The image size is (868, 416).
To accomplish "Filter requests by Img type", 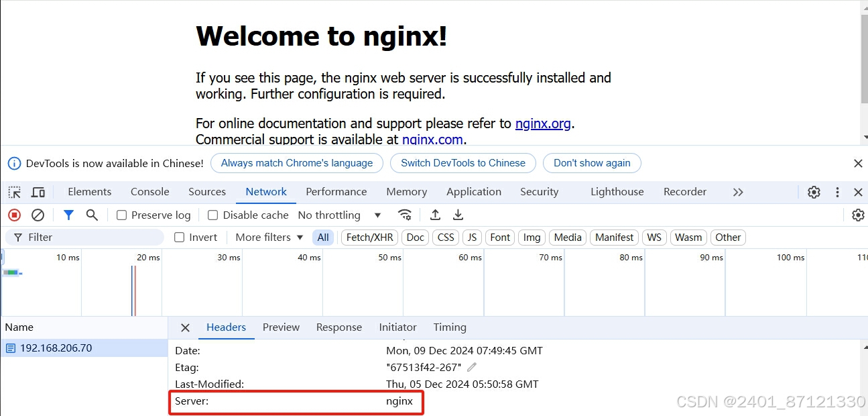I will [x=532, y=238].
